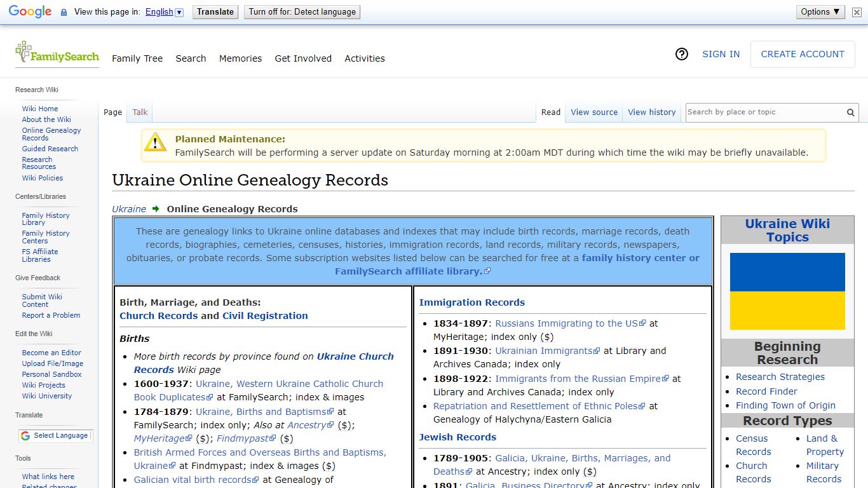The image size is (868, 488).
Task: Click Upload File/Image link
Action: click(x=53, y=363)
